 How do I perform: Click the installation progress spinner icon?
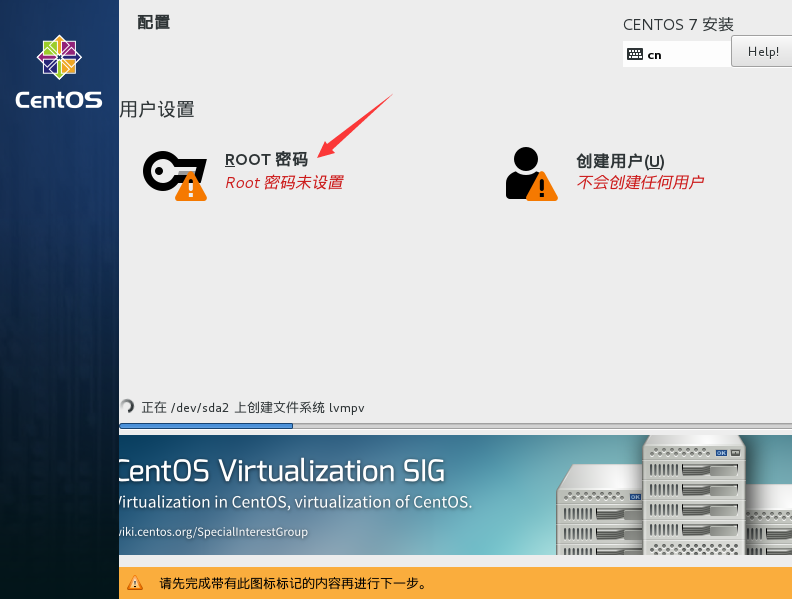(x=127, y=406)
